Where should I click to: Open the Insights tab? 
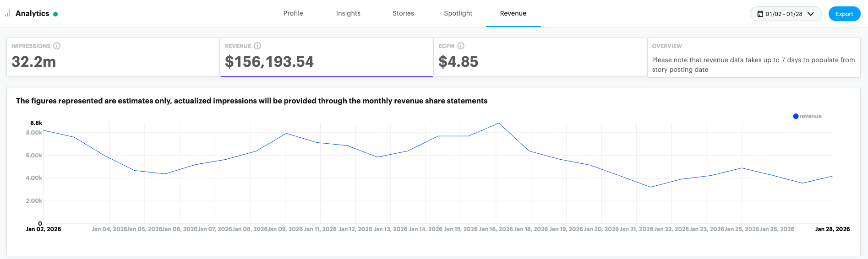348,13
